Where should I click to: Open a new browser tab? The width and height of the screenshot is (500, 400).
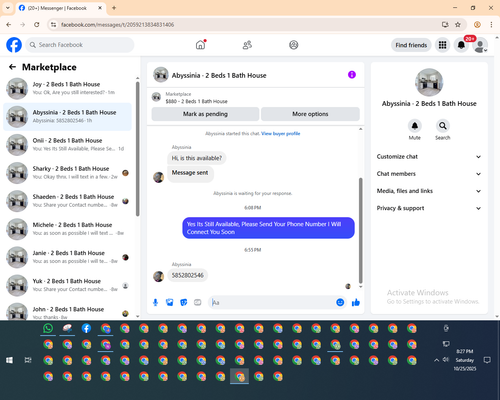click(x=114, y=8)
